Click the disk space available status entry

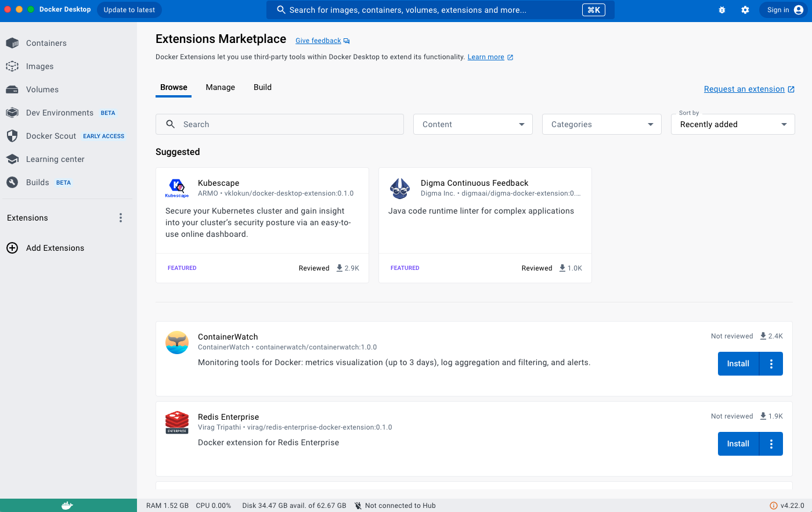pyautogui.click(x=294, y=506)
